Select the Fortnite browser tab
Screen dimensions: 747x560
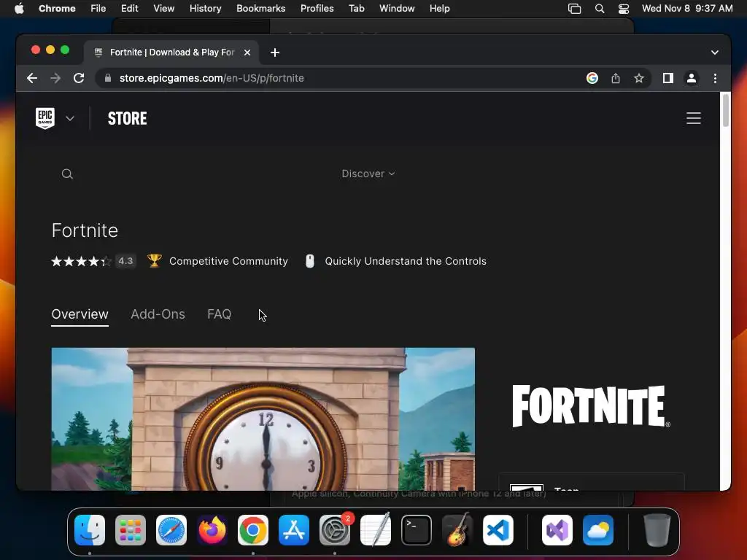171,52
